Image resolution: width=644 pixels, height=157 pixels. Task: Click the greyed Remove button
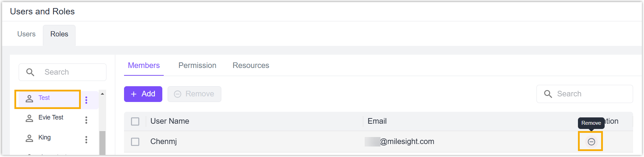click(194, 94)
